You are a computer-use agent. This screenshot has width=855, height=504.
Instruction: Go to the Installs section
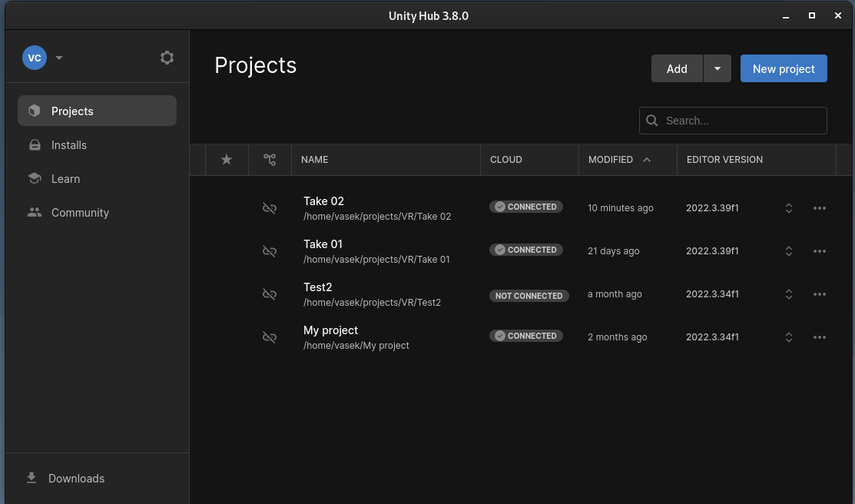[69, 145]
